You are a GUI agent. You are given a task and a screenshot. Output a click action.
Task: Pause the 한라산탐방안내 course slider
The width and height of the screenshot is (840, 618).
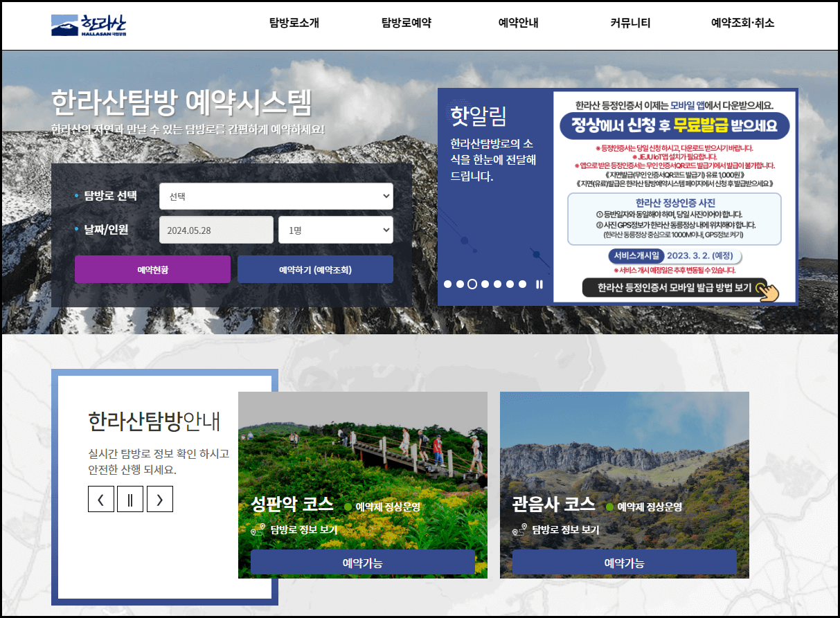coord(130,498)
